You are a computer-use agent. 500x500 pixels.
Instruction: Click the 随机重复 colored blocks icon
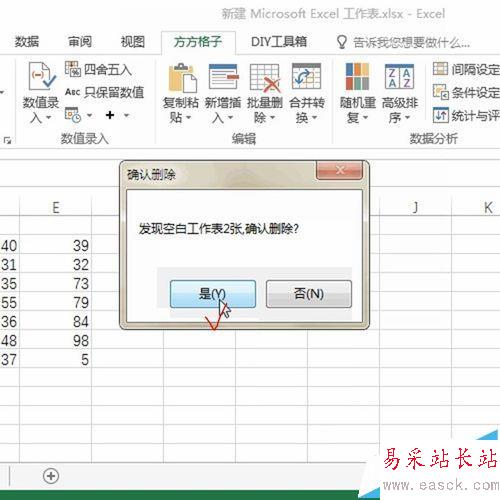coord(357,76)
